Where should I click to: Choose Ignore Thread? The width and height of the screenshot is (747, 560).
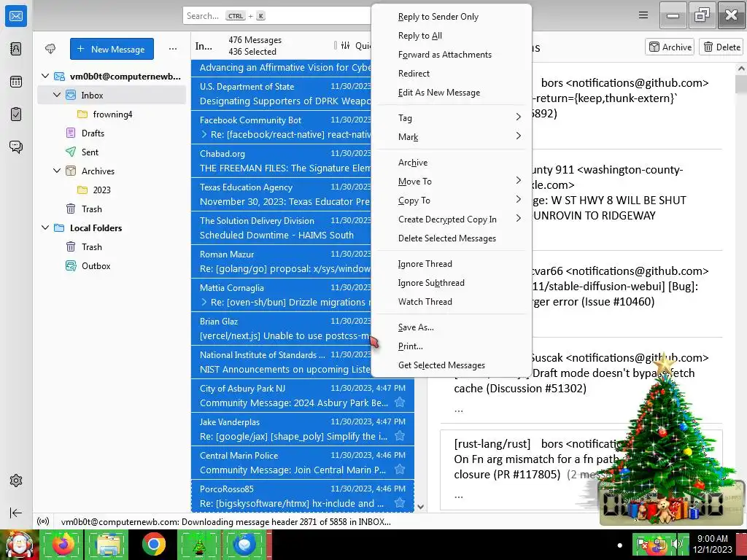(x=451, y=264)
